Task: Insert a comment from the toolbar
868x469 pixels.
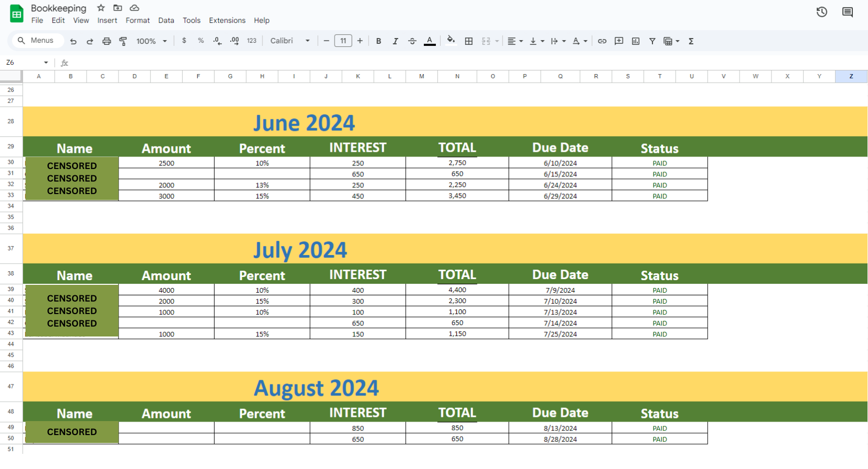Action: tap(619, 41)
